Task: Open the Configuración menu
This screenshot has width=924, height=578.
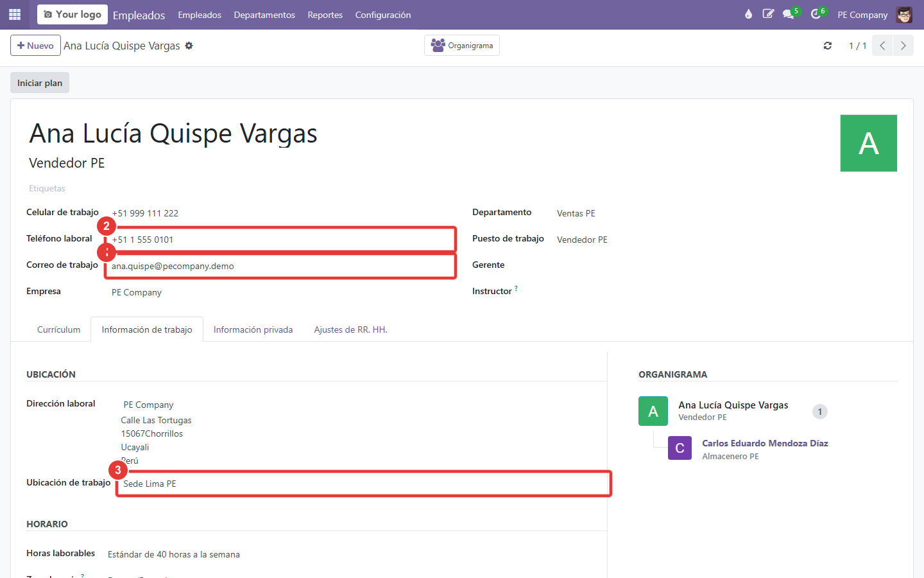Action: tap(383, 15)
